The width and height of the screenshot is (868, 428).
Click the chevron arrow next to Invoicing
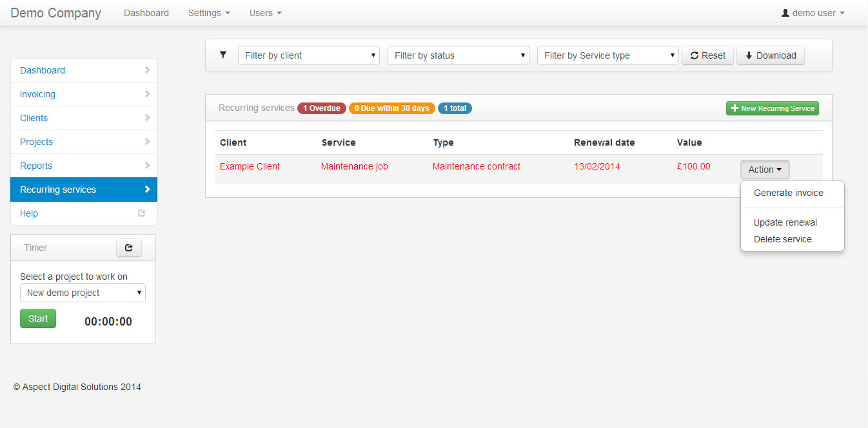[147, 94]
